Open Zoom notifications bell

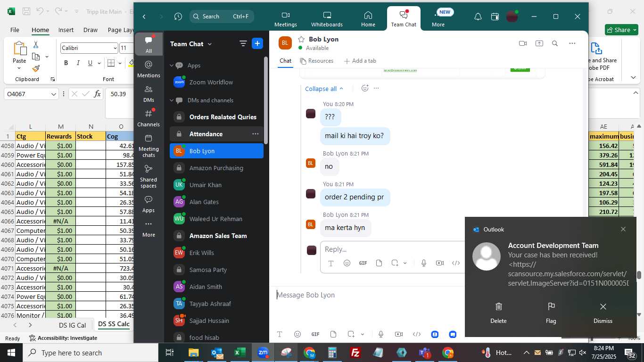(x=478, y=16)
